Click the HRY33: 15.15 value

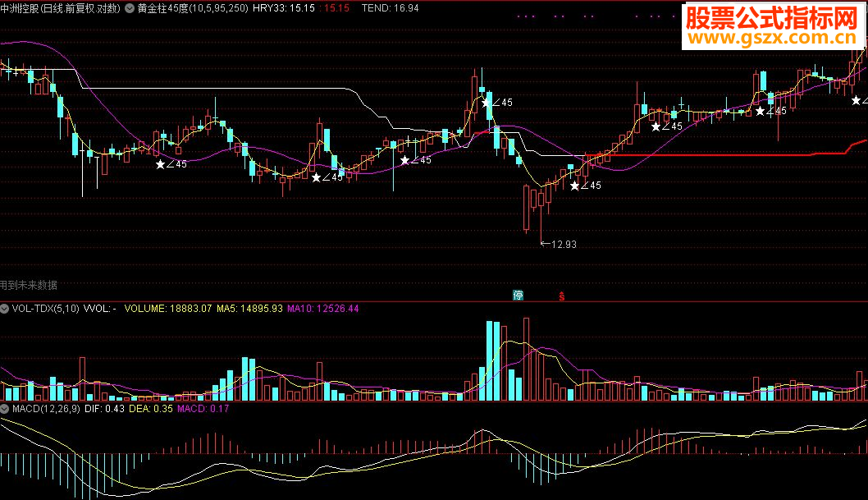(284, 8)
